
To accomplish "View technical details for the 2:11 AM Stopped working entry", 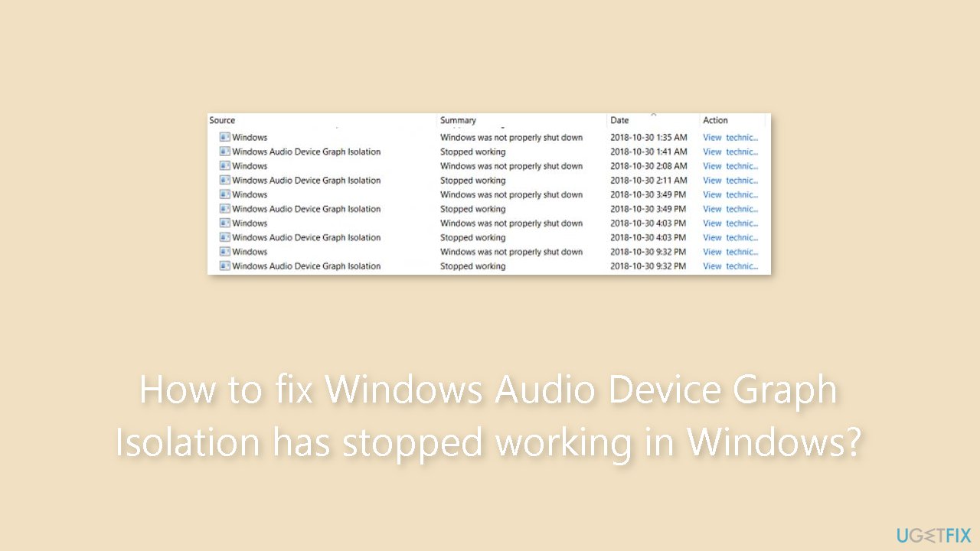I will (x=729, y=180).
